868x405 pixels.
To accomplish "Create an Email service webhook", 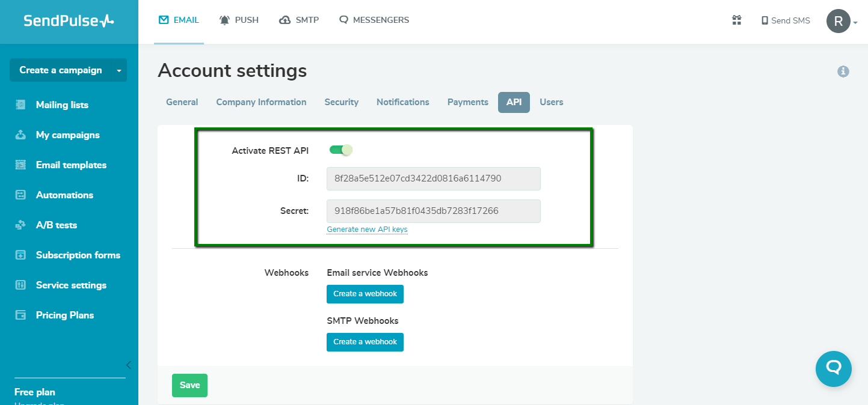I will (x=365, y=294).
